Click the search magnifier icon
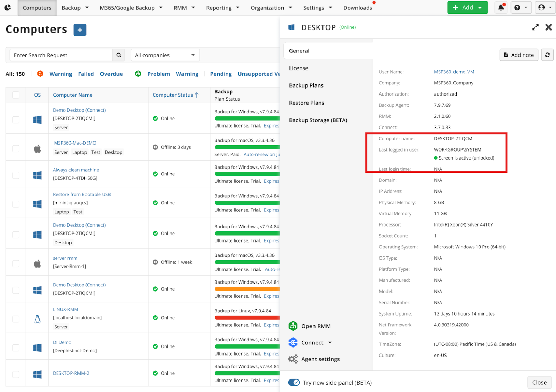Screen dimensions: 556x392 [x=118, y=55]
